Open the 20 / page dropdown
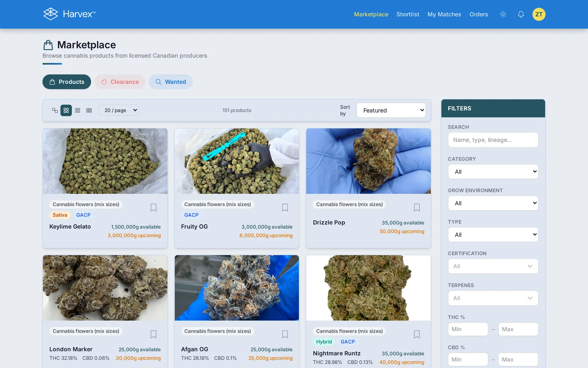The image size is (588, 368). click(x=119, y=110)
